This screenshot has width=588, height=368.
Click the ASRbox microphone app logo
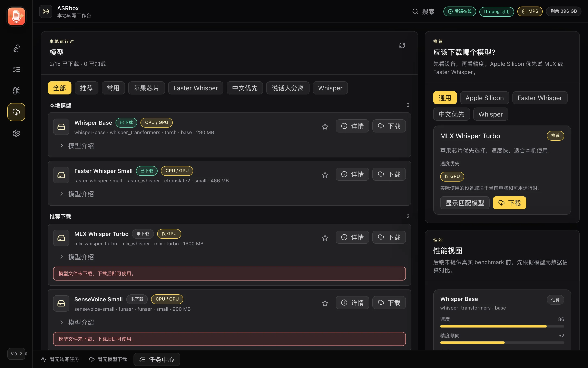coord(16,16)
